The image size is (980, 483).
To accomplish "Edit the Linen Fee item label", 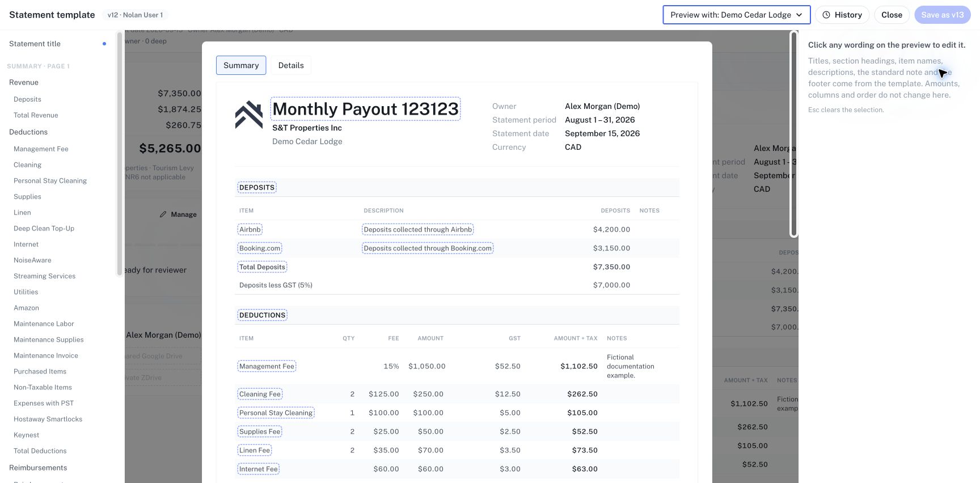I will [x=255, y=451].
